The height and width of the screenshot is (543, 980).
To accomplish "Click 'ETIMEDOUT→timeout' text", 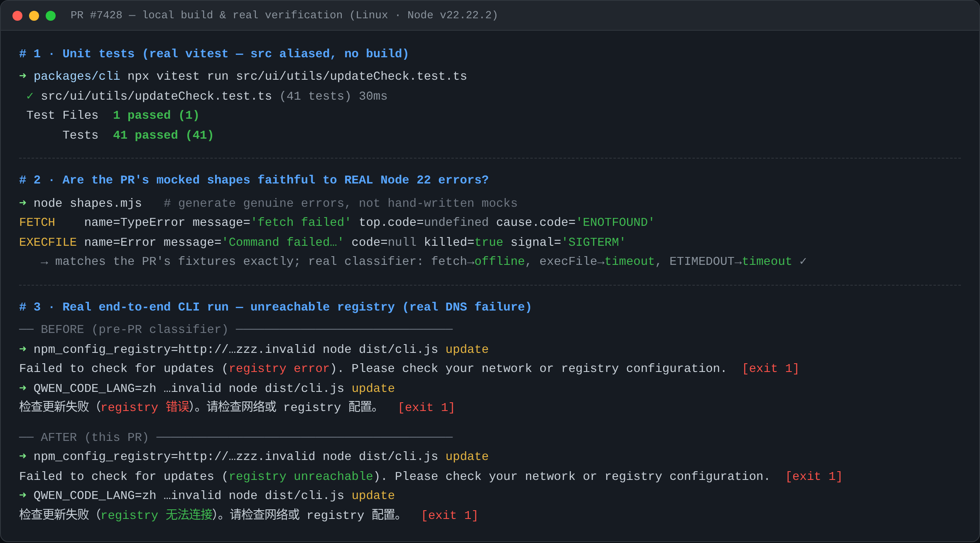I will 730,262.
